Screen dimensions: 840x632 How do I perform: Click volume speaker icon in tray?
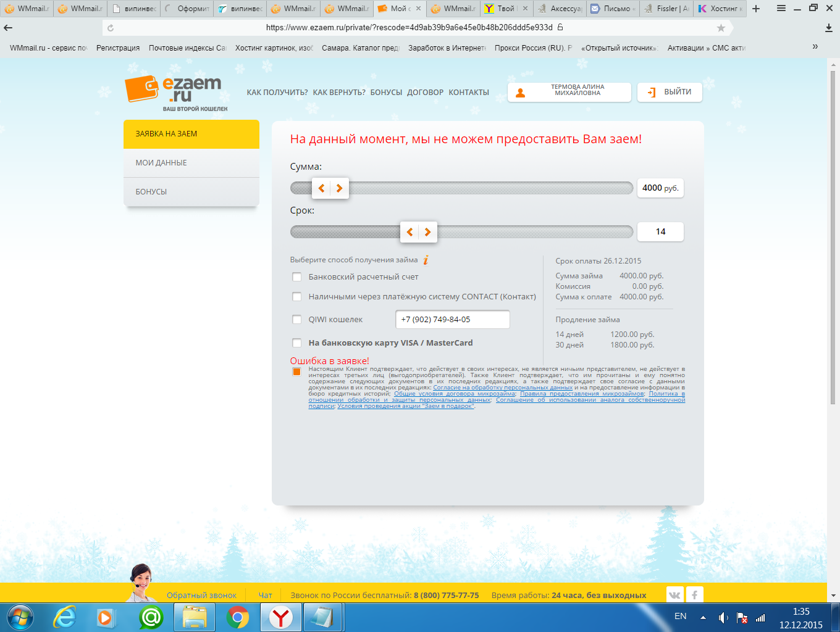tap(723, 617)
